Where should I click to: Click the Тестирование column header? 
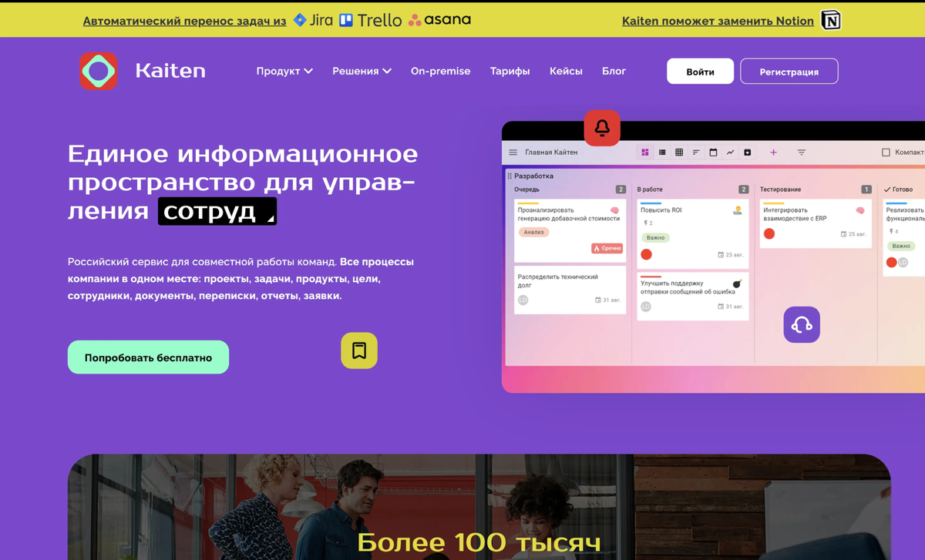point(780,189)
